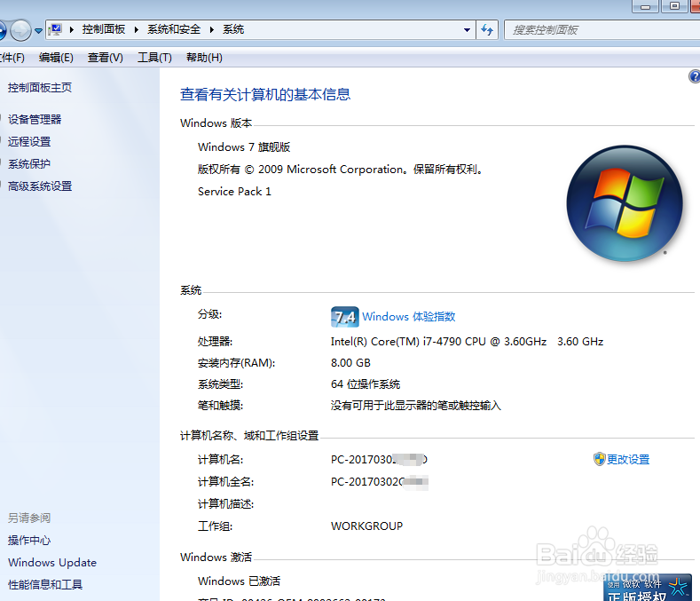Expand arrow after 系统和安全 breadcrumb
The image size is (700, 601).
click(x=212, y=30)
